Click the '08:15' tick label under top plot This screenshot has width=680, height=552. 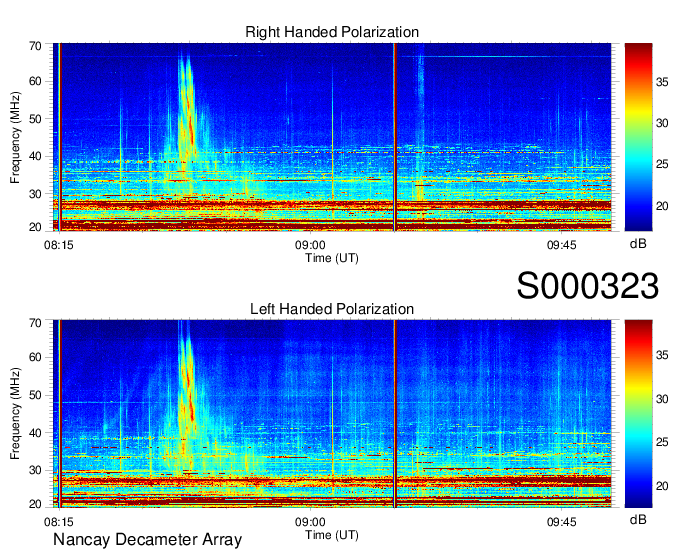(59, 245)
